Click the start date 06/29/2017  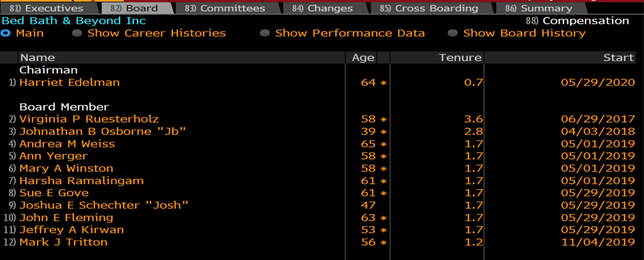[598, 119]
